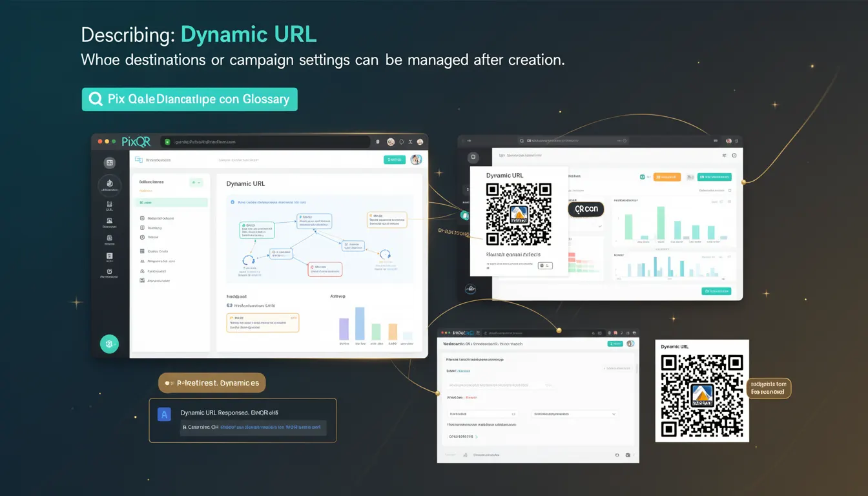Click the orange button in the analytics window
The width and height of the screenshot is (868, 496).
[x=667, y=176]
